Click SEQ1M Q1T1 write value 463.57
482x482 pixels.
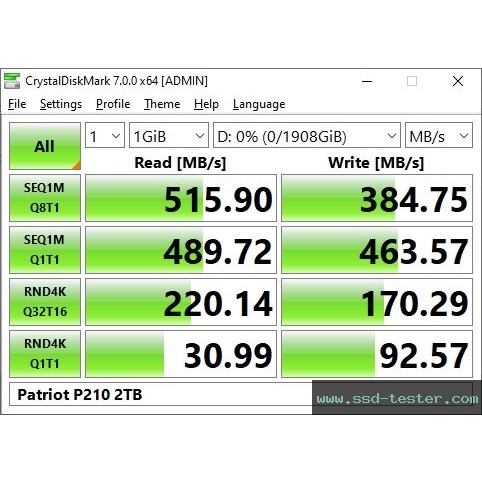tap(377, 250)
